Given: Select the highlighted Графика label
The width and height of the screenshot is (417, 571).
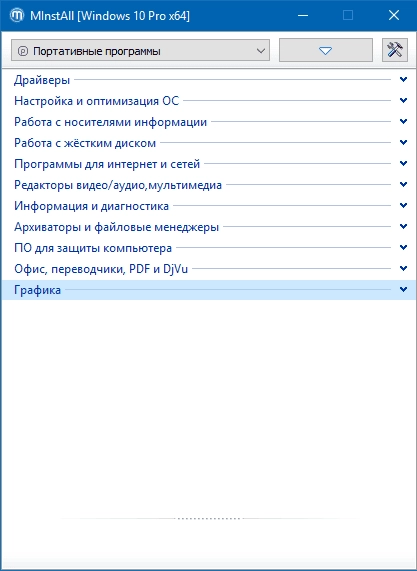Looking at the screenshot, I should [x=38, y=290].
